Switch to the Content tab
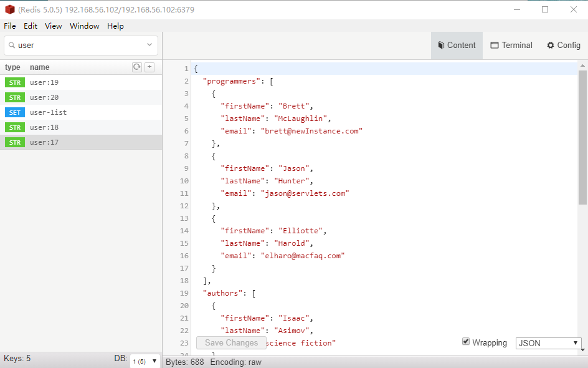Viewport: 588px width, 368px height. click(457, 46)
